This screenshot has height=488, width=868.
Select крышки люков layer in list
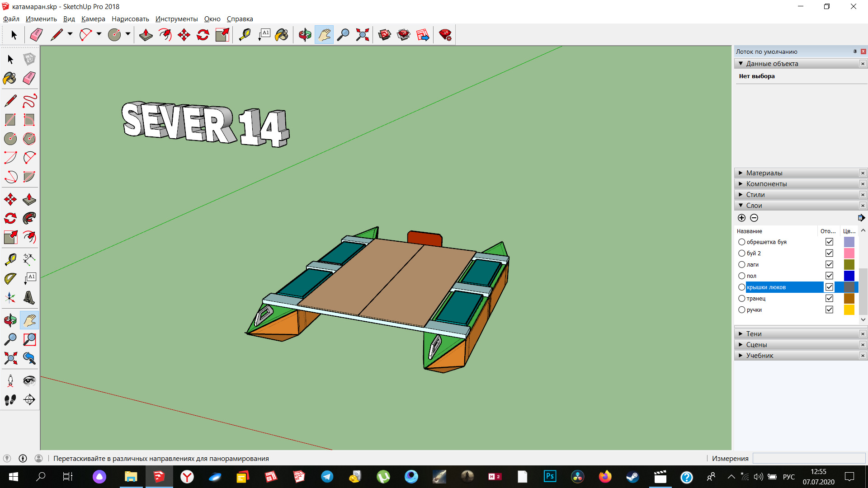click(x=783, y=286)
